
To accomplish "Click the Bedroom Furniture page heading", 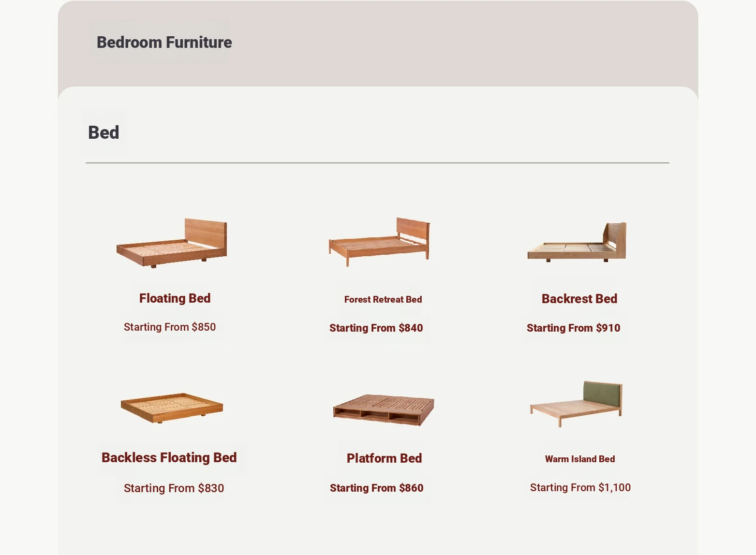I will click(x=164, y=43).
